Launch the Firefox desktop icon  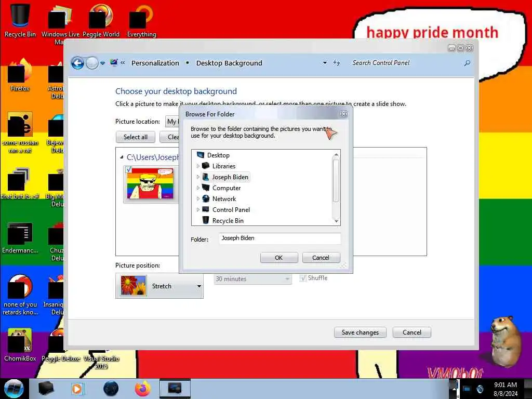coord(20,75)
